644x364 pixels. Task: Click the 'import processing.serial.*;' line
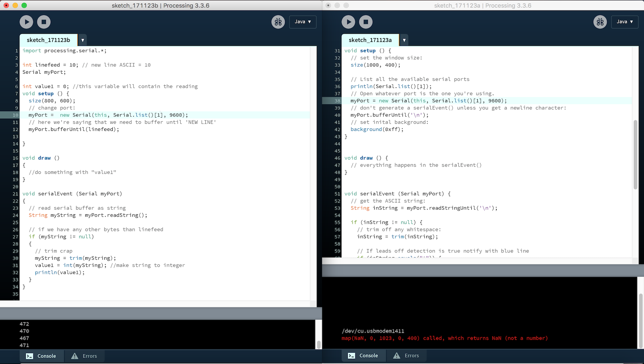64,51
